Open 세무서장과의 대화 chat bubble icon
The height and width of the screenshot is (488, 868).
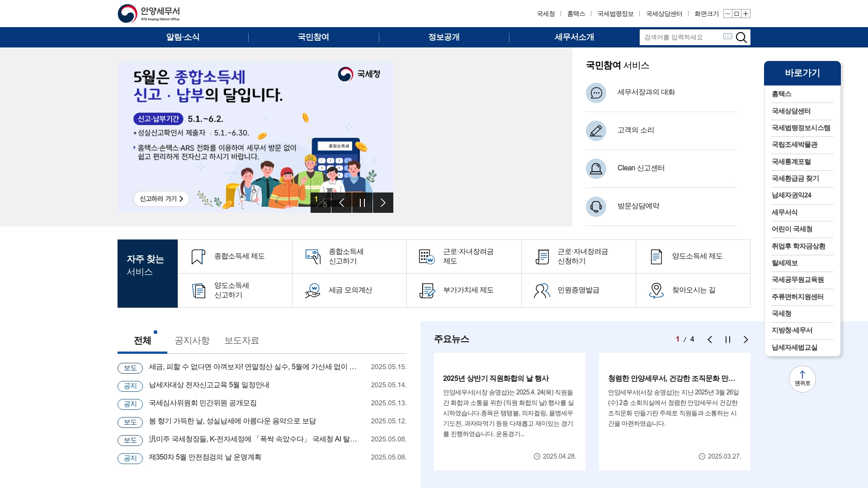point(596,93)
